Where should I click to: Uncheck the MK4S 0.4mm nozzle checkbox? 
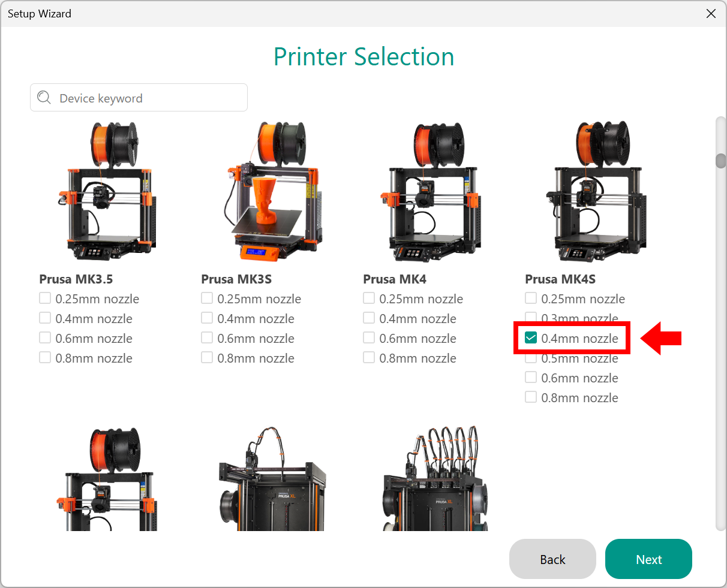pyautogui.click(x=531, y=338)
